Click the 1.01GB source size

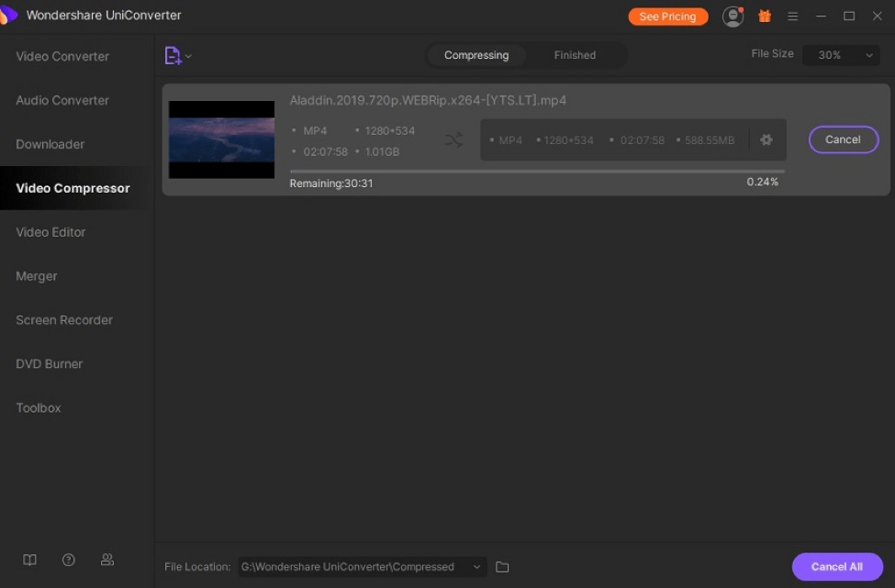point(382,151)
